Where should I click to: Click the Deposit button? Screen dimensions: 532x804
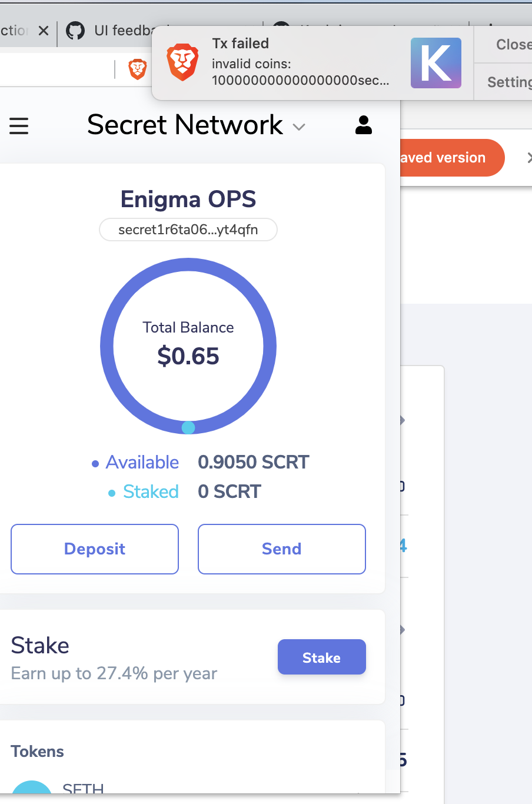pyautogui.click(x=94, y=549)
